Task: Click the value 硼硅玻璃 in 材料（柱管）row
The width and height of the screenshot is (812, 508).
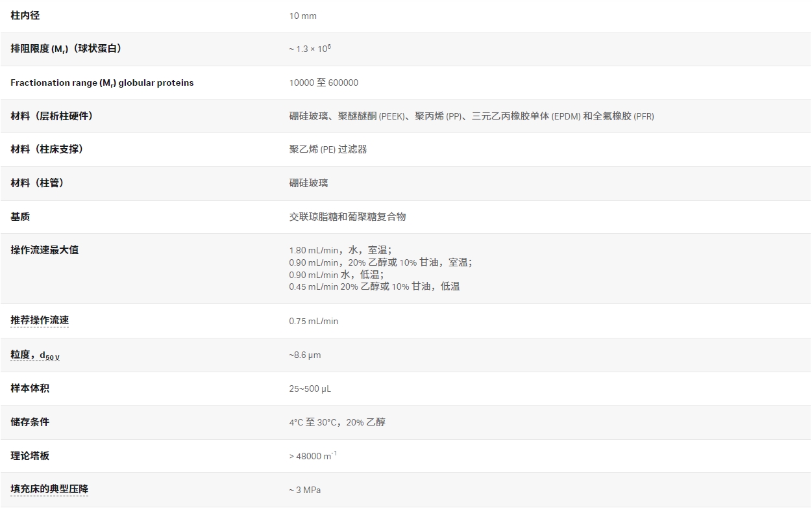Action: coord(307,183)
